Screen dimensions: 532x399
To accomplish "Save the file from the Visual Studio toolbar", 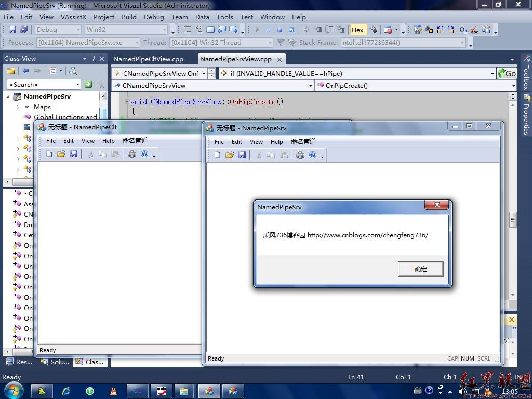I will pos(12,30).
